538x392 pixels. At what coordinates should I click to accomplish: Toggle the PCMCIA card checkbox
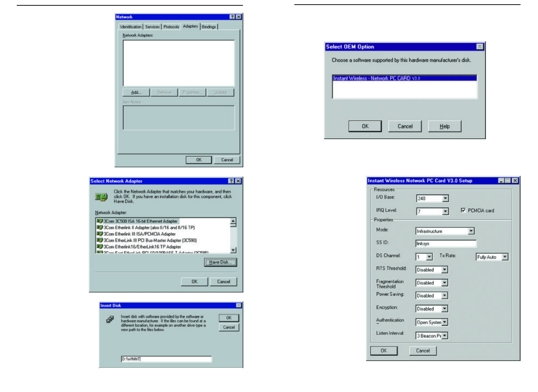click(x=463, y=210)
